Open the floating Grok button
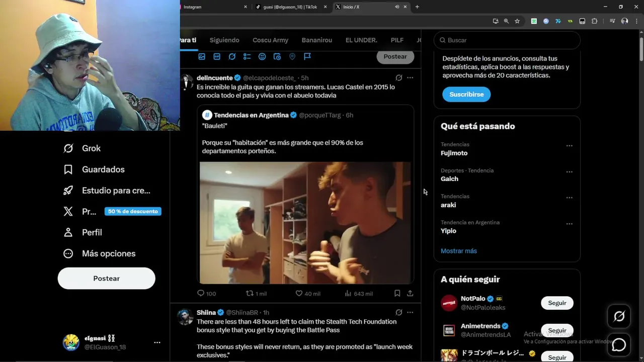The height and width of the screenshot is (362, 644). point(619,316)
